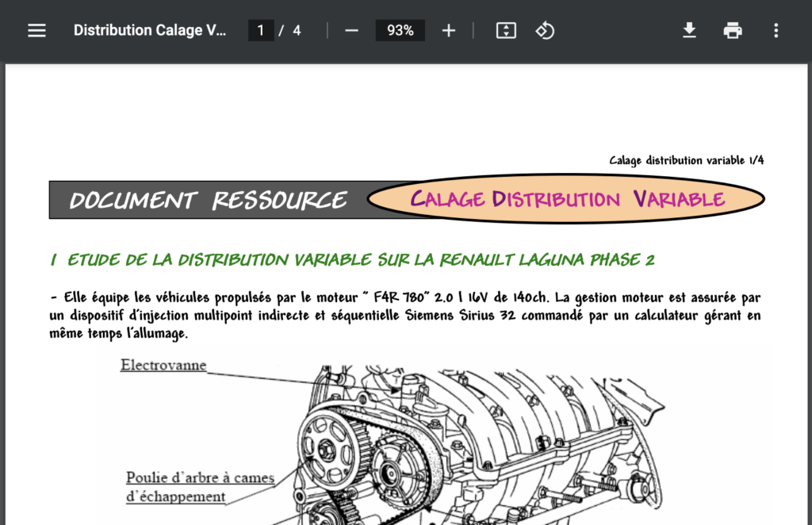812x525 pixels.
Task: Click the document title 'Distribution Calage V...'
Action: pyautogui.click(x=150, y=31)
